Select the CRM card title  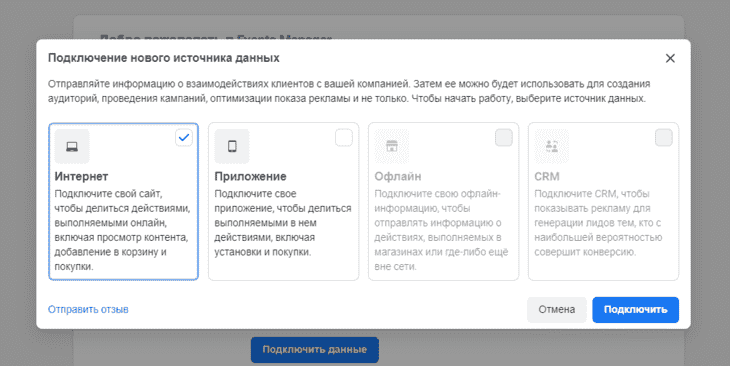[x=547, y=176]
